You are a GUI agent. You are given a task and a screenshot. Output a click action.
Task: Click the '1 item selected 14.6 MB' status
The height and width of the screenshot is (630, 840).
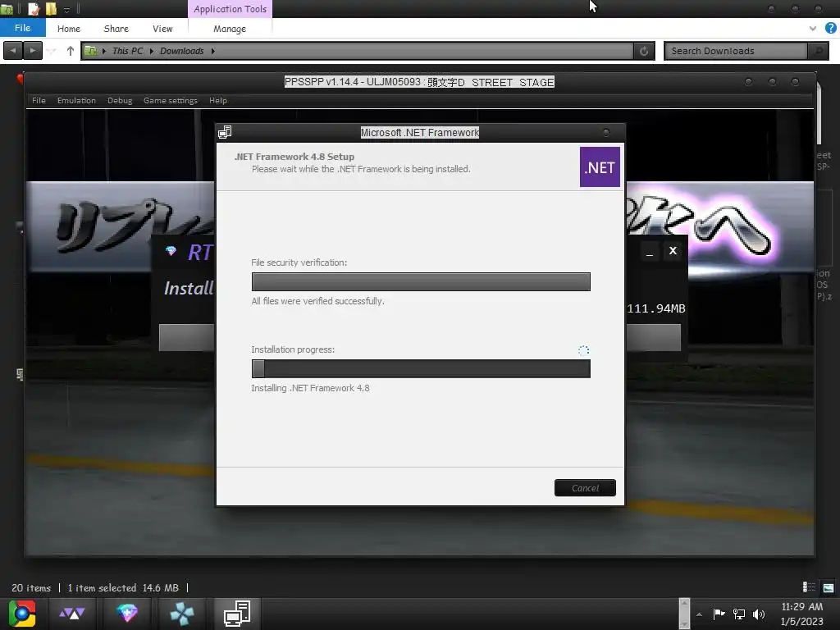click(x=123, y=587)
